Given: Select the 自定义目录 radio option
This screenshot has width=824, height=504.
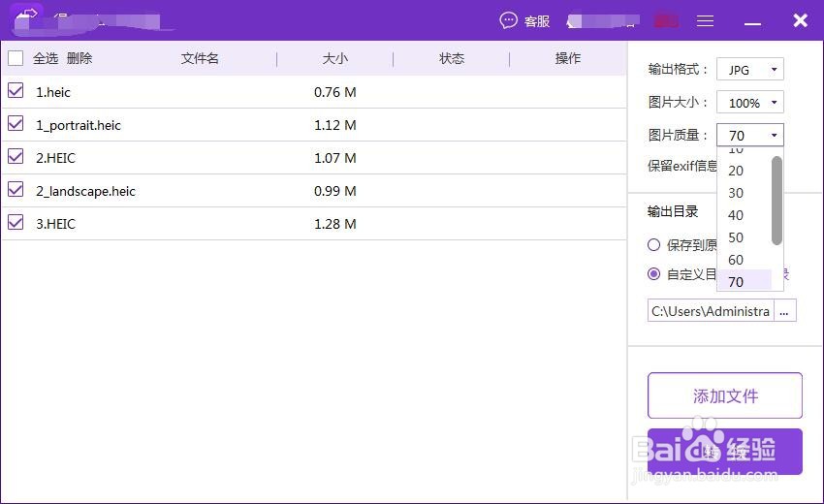Looking at the screenshot, I should (653, 274).
